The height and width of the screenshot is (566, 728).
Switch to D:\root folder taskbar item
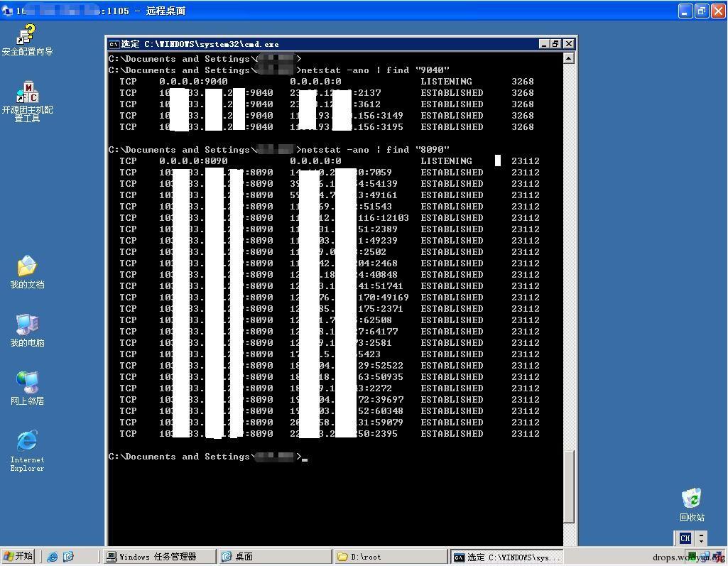(390, 557)
